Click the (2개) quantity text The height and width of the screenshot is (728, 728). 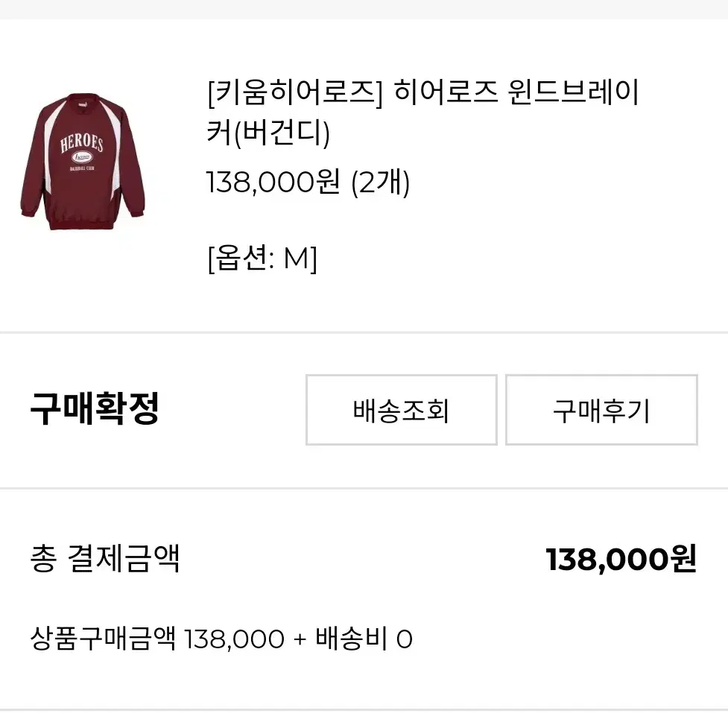tap(381, 182)
